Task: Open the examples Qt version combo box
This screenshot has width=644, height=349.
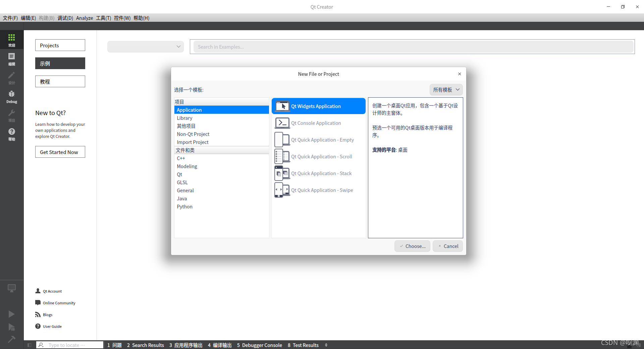Action: tap(146, 47)
